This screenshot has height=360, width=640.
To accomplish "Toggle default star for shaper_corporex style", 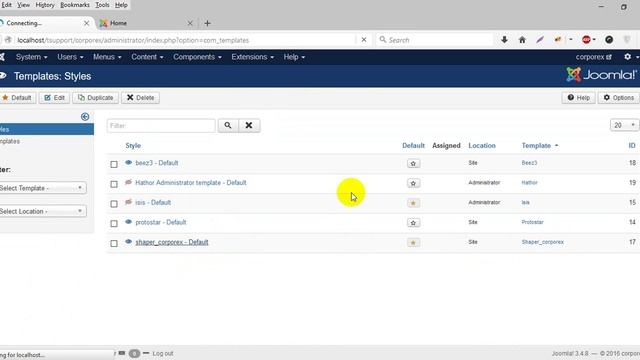I will coord(413,242).
